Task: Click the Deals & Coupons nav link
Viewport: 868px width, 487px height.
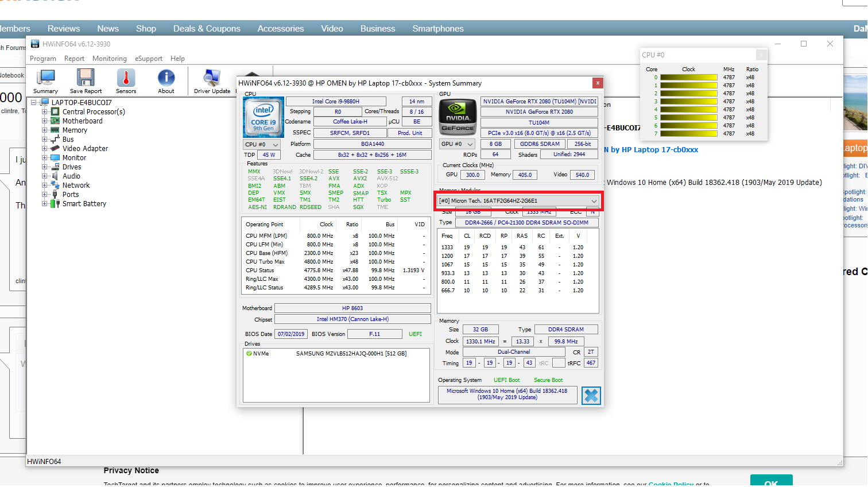Action: tap(207, 29)
